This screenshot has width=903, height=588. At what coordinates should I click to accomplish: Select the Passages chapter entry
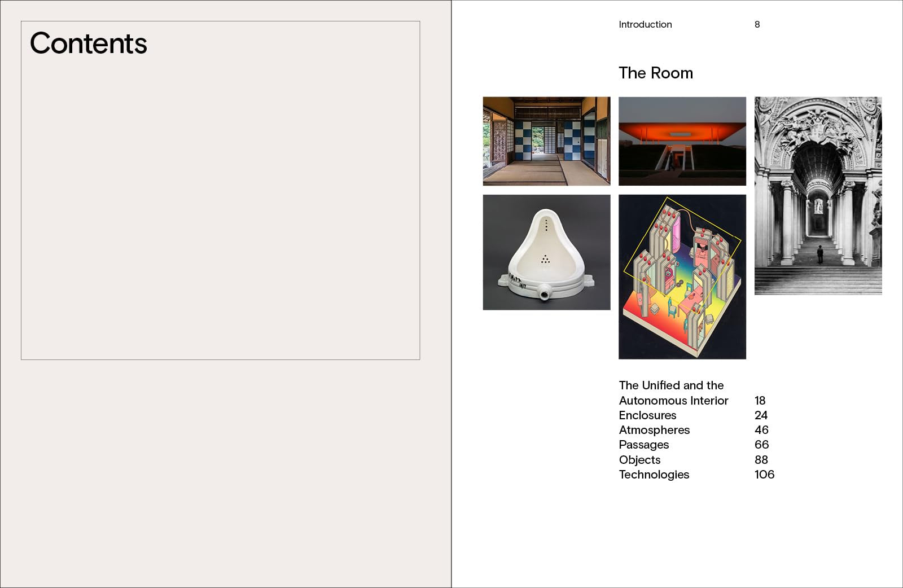pos(643,445)
